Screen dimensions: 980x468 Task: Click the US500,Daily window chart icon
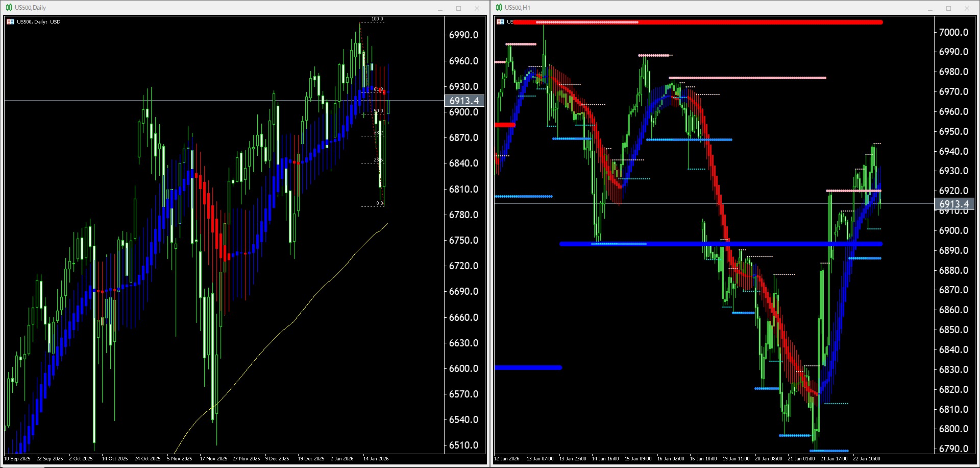point(9,8)
